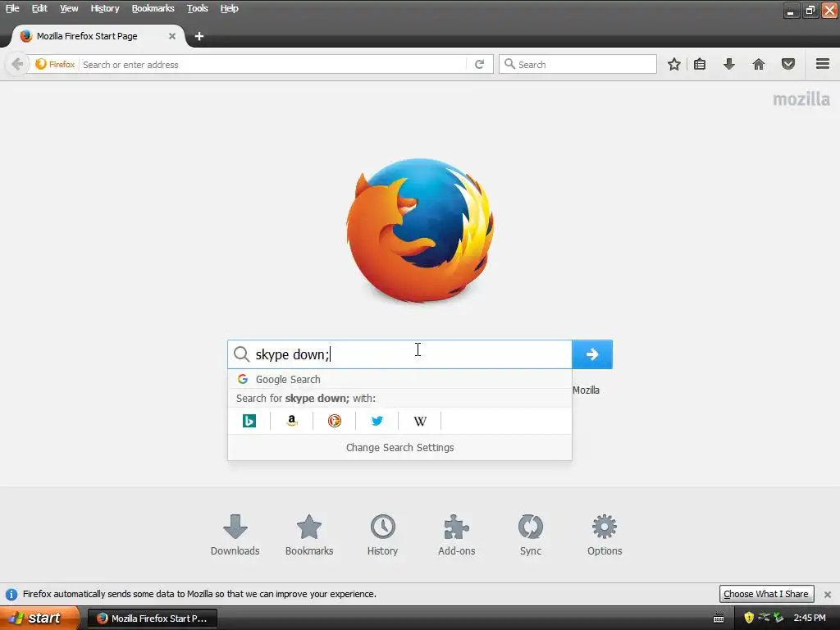Select Google Search suggestion row

(x=399, y=379)
